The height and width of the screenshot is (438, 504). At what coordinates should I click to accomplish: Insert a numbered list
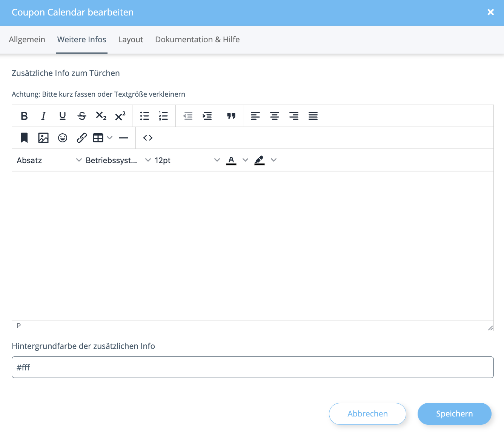coord(164,116)
